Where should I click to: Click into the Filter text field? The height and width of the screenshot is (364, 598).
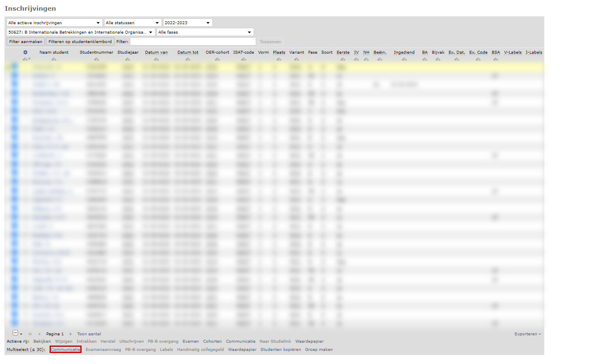coord(193,42)
